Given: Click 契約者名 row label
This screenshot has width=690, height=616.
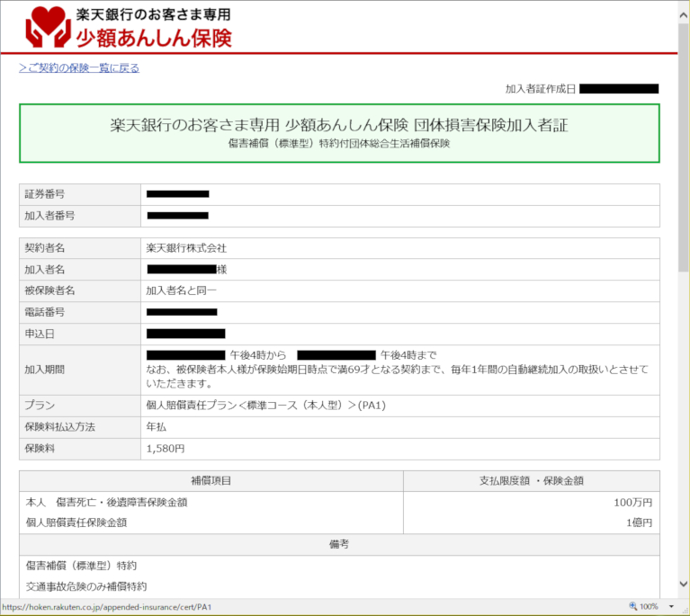Looking at the screenshot, I should [45, 248].
